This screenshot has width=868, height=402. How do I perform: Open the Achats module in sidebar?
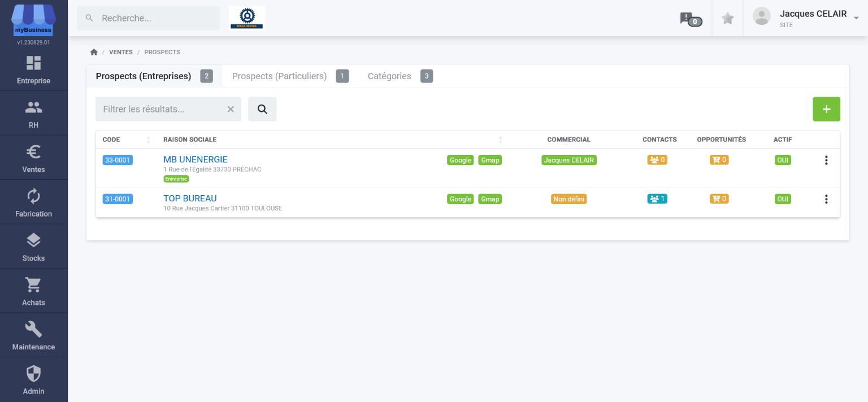click(33, 291)
